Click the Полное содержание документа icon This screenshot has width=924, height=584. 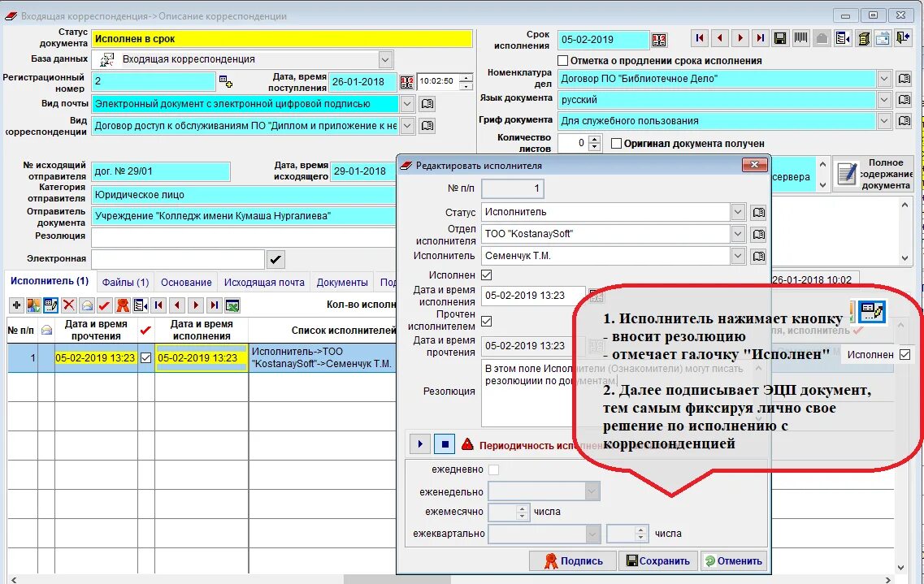pyautogui.click(x=847, y=174)
